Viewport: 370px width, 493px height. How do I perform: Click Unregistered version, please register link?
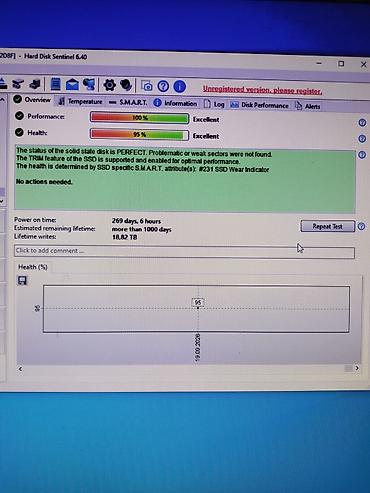point(263,90)
